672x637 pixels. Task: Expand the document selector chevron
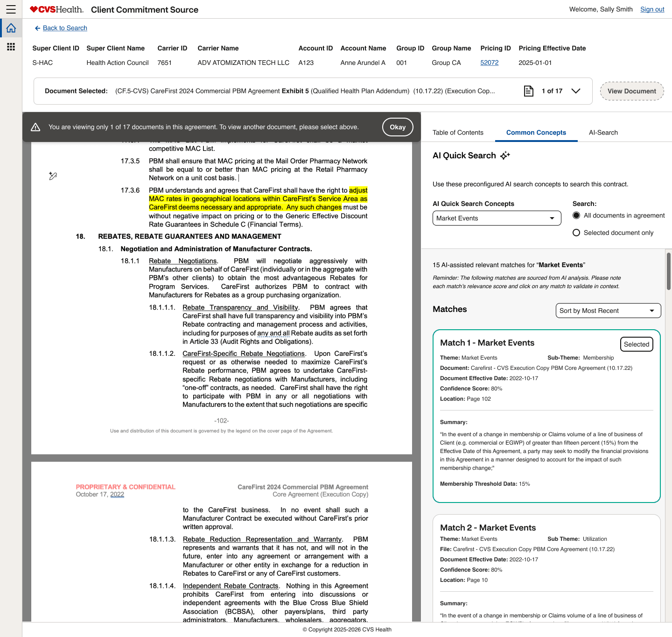pos(576,91)
